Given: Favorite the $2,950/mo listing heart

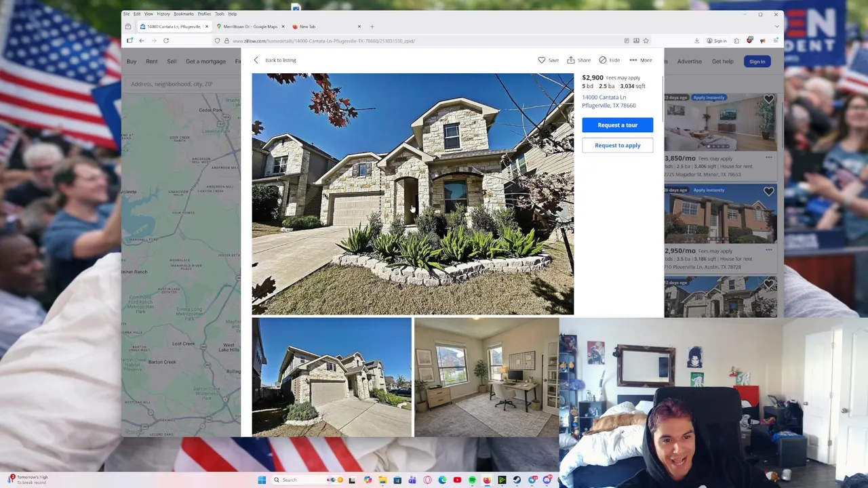Looking at the screenshot, I should pos(768,192).
